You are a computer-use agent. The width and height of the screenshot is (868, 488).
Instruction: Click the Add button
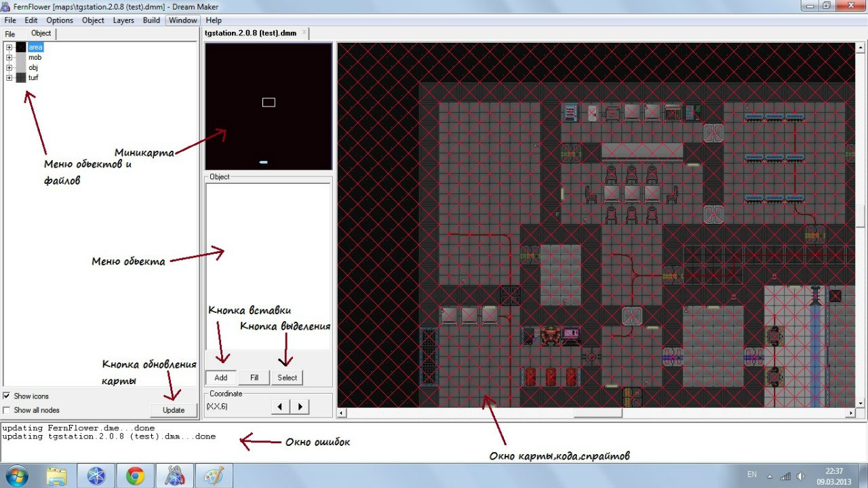tap(221, 377)
